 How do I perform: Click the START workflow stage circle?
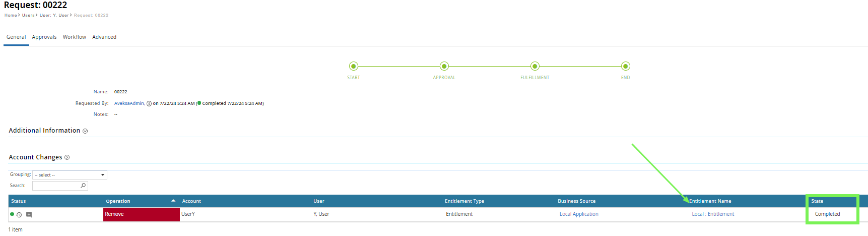354,66
